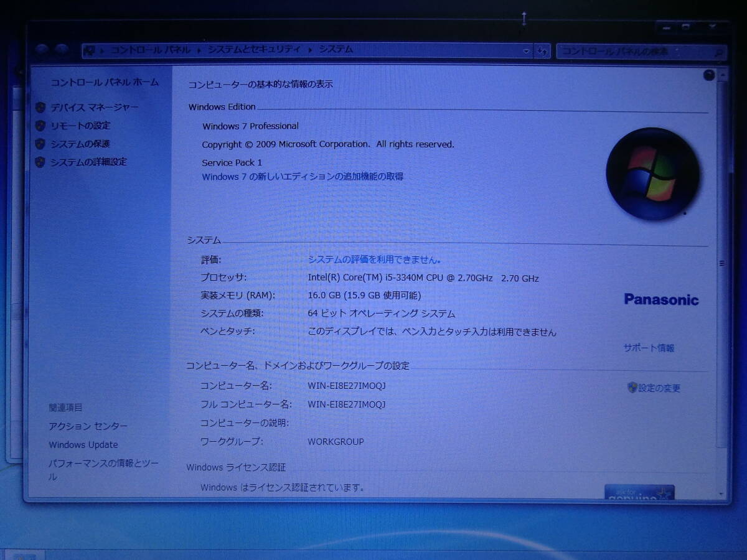The height and width of the screenshot is (560, 747).
Task: Go to Control Panel Home (コントロール パネル ホーム)
Action: click(x=105, y=82)
